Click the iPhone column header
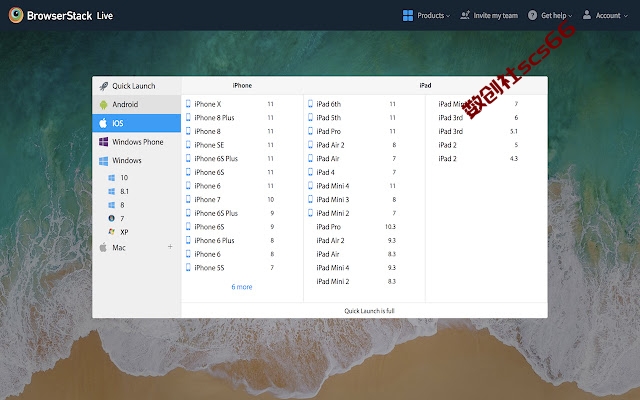640x400 pixels. tap(242, 85)
